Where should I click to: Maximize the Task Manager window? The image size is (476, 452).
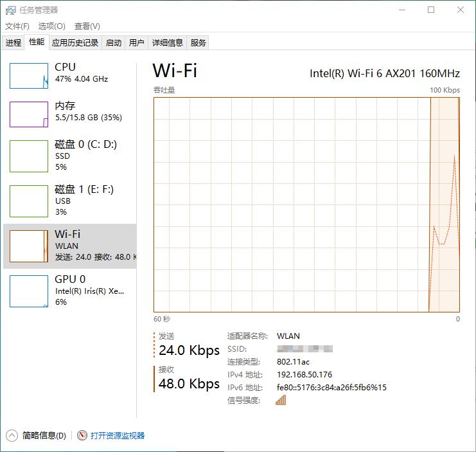[431, 10]
